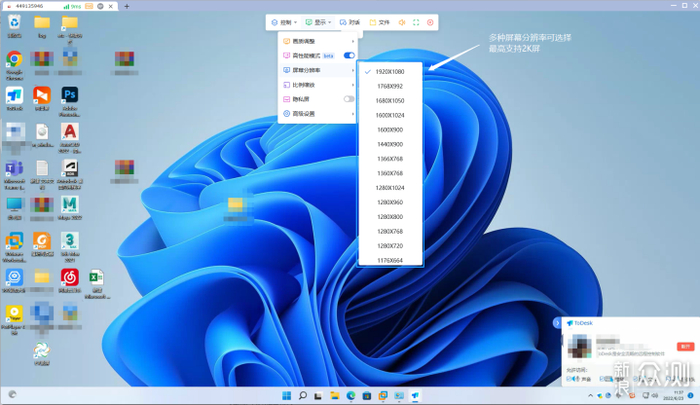Collapse the 显示 dropdown in toolbar

click(x=320, y=22)
